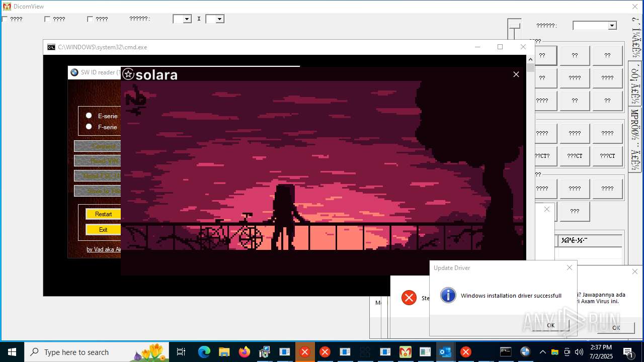The image size is (644, 362).
Task: Open the volume control in system tray
Action: point(579,352)
